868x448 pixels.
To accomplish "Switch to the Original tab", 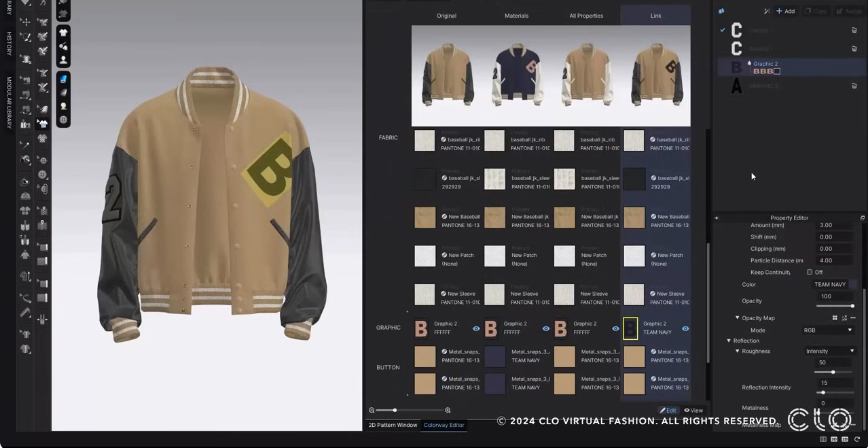I will click(446, 15).
